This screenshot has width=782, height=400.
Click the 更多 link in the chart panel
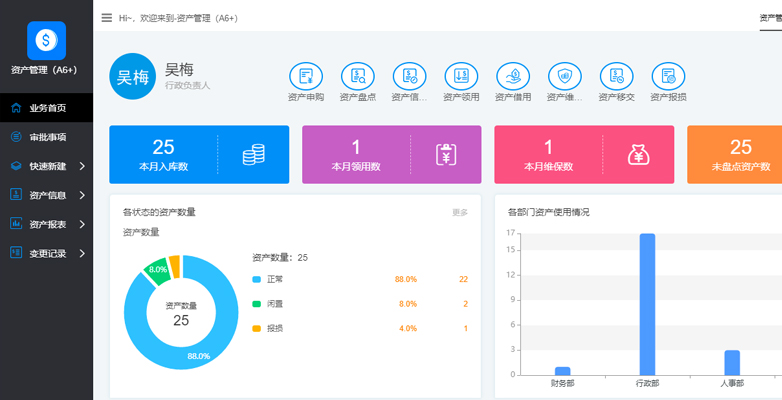[x=460, y=212]
